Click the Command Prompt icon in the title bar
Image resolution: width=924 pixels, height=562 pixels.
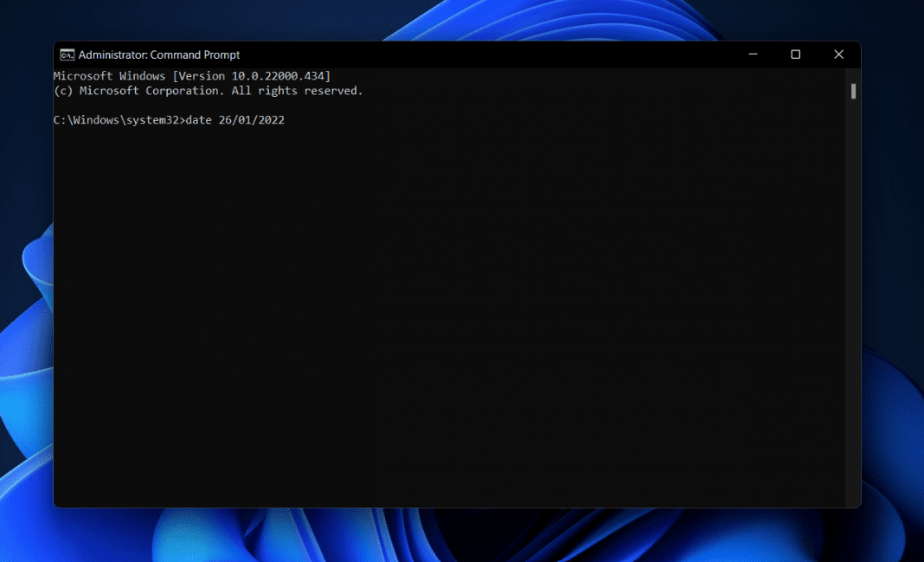click(67, 54)
